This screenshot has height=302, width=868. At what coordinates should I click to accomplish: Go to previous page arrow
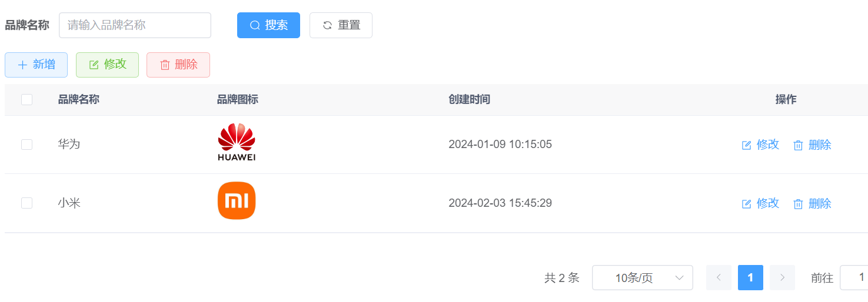click(719, 277)
